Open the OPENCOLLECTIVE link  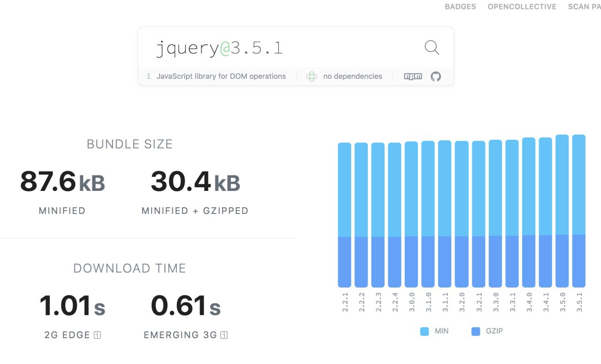click(x=522, y=7)
